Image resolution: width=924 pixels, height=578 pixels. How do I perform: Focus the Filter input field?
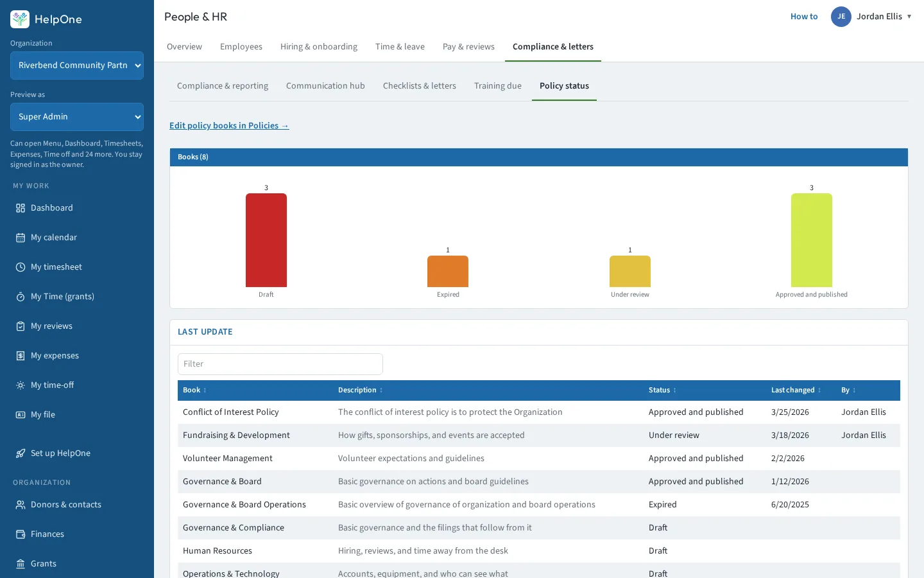click(x=280, y=364)
